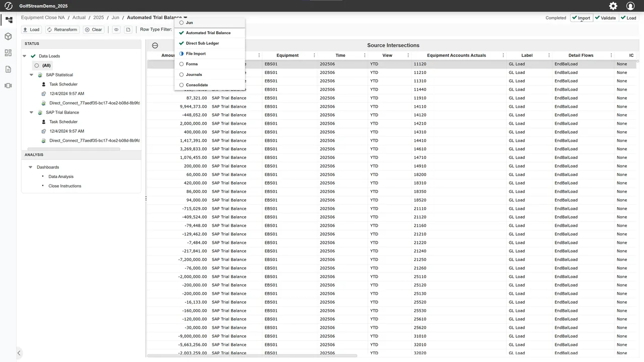
Task: Click Direct_Connect file icon under SAP Trial Balance
Action: tap(44, 141)
